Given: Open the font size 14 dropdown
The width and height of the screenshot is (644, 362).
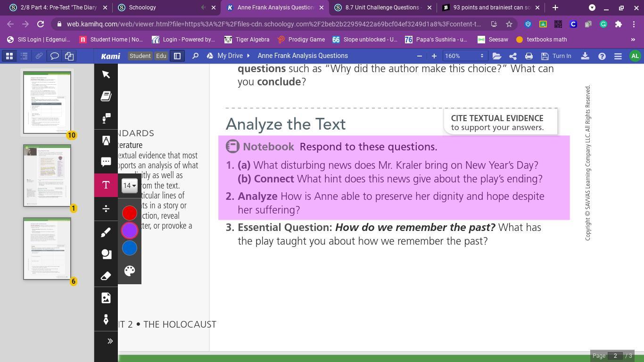Looking at the screenshot, I should 129,186.
